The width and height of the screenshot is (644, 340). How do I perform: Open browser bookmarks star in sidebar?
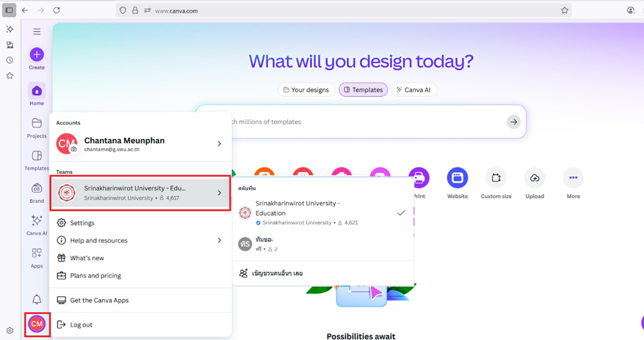point(10,75)
